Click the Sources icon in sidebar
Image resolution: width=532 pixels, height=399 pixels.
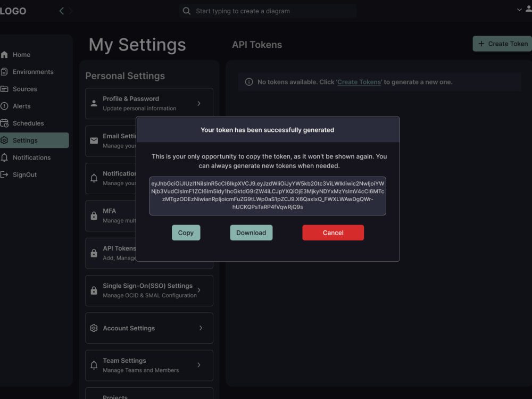[4, 89]
